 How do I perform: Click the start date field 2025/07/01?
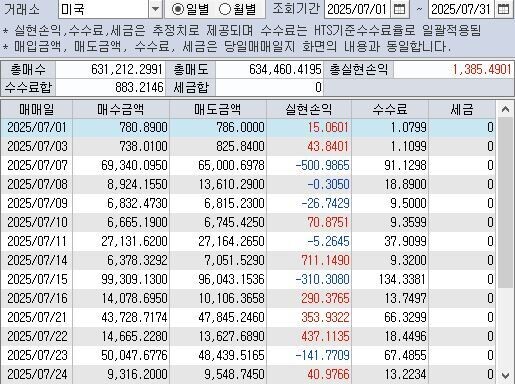pyautogui.click(x=357, y=9)
